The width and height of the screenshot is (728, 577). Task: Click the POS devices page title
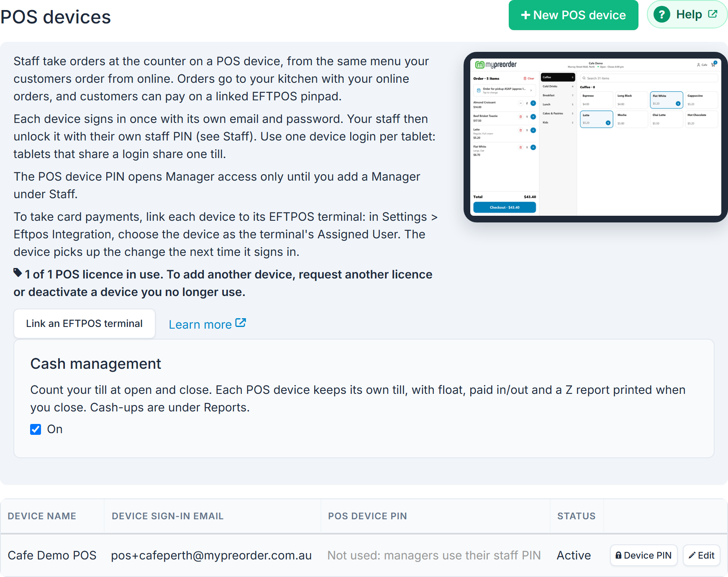[x=56, y=17]
